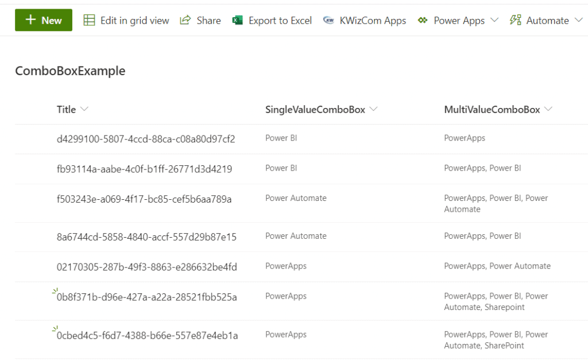The height and width of the screenshot is (364, 588).
Task: Click Power Automate cell in 8a6744cd row
Action: [296, 236]
